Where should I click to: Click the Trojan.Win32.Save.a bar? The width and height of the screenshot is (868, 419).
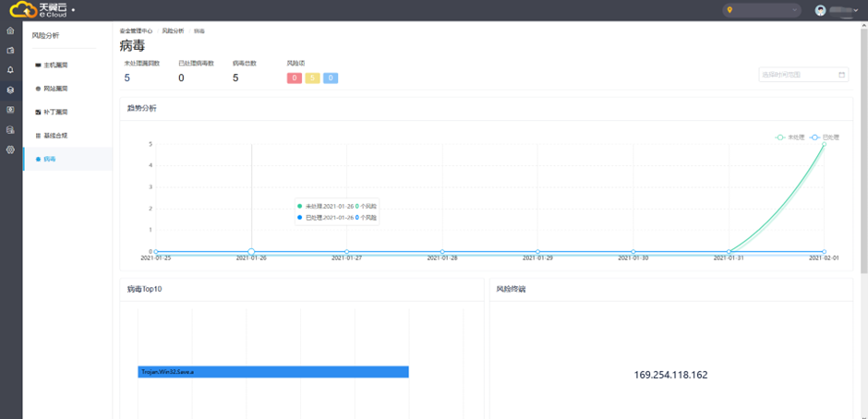click(272, 371)
